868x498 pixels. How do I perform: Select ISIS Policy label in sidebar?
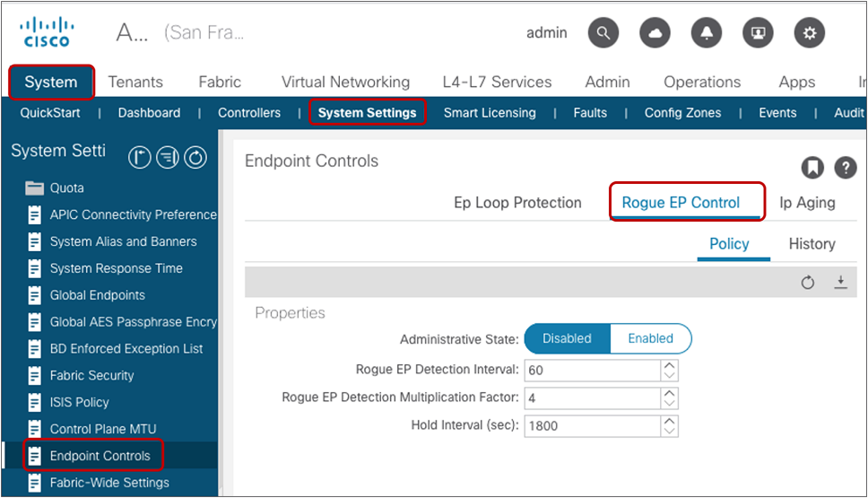tap(79, 402)
